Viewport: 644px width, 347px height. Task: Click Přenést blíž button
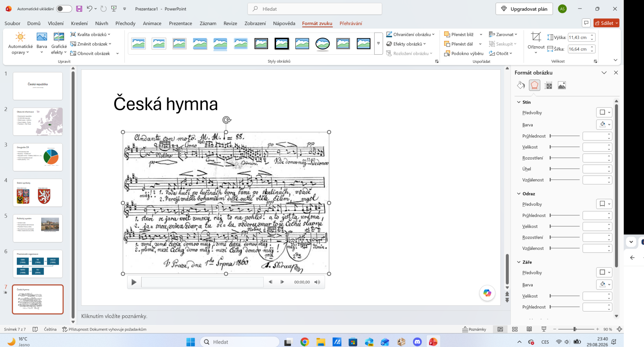pyautogui.click(x=459, y=34)
